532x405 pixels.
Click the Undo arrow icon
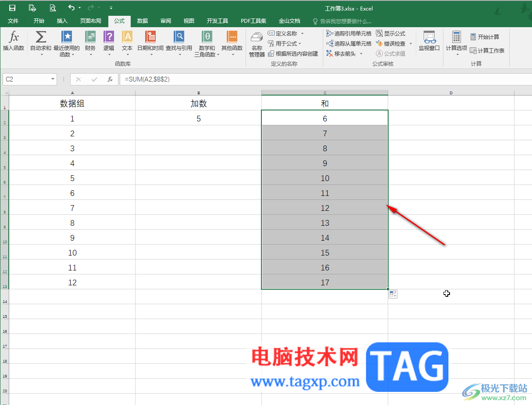tap(71, 7)
